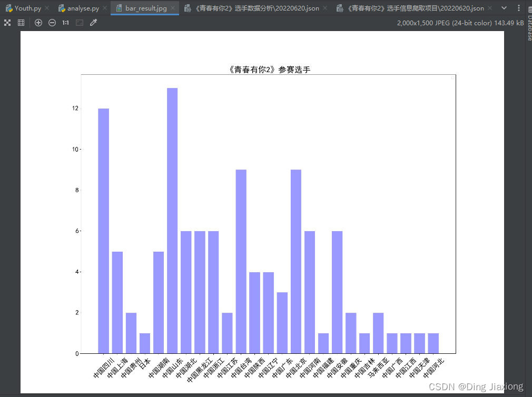Select the bar_result.jpg tab
Screen dimensions: 532x397
point(146,8)
